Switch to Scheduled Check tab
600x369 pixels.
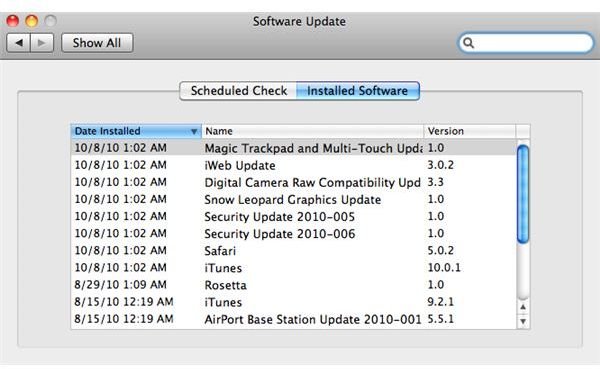(x=238, y=91)
